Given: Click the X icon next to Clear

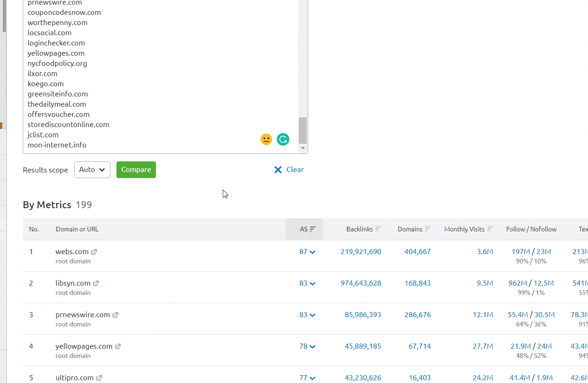Looking at the screenshot, I should point(278,170).
